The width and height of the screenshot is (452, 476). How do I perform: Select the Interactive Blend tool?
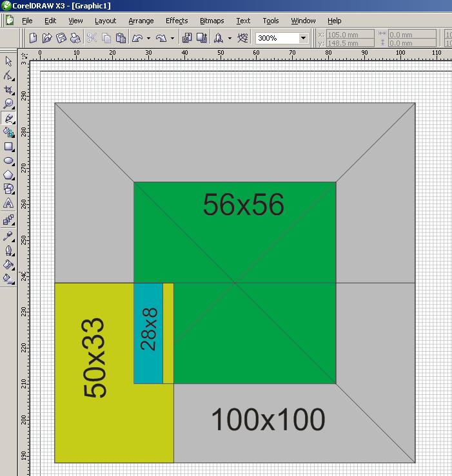coord(8,220)
